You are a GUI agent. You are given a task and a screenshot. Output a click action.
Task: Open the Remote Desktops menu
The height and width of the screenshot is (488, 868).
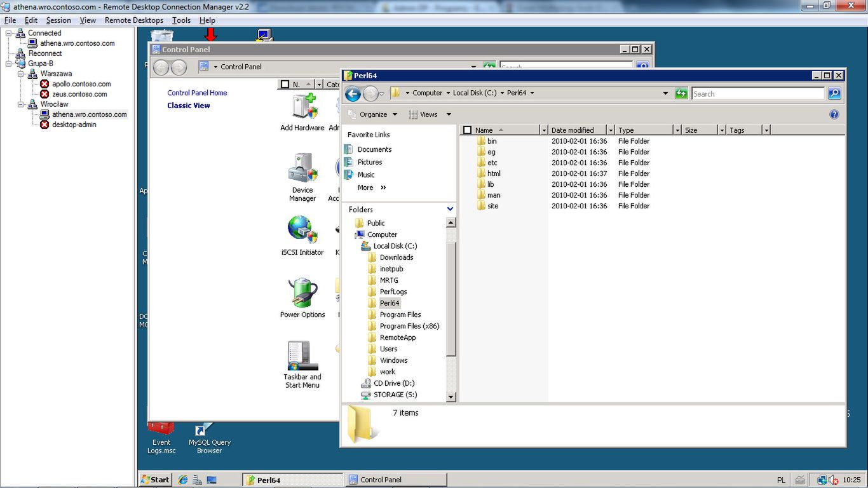click(x=134, y=20)
